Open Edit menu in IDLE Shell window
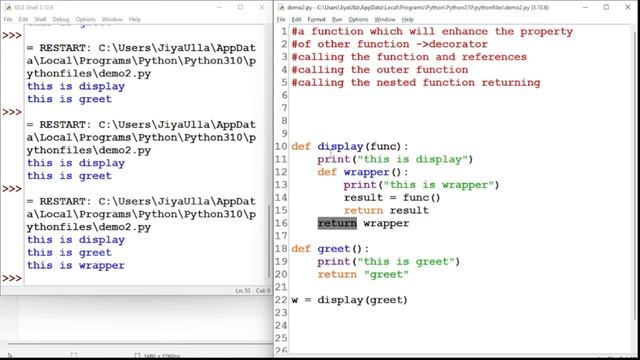Screen dimensions: 640x360 click(23, 19)
